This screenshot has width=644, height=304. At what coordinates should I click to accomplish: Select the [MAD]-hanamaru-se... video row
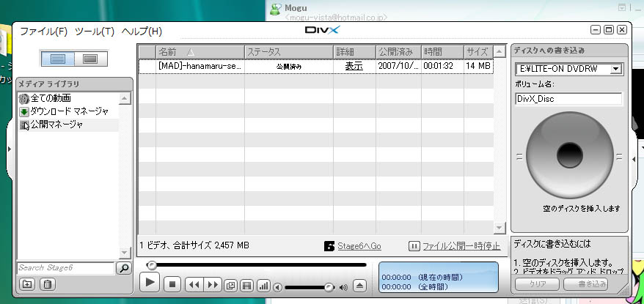tap(316, 67)
